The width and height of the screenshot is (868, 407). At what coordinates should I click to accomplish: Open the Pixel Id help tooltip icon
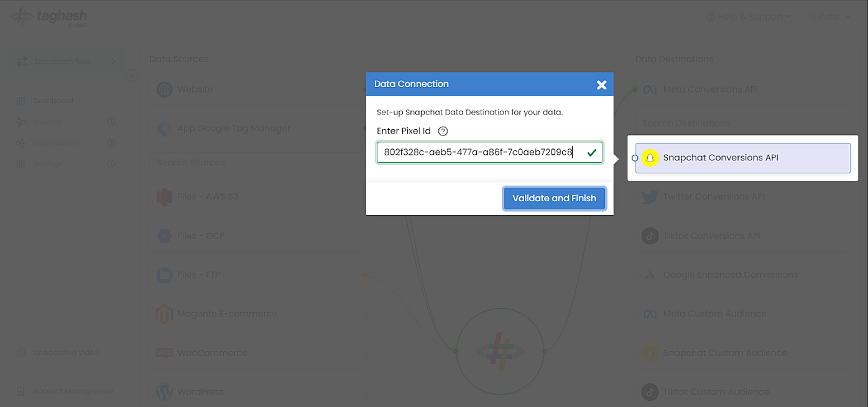click(x=443, y=131)
